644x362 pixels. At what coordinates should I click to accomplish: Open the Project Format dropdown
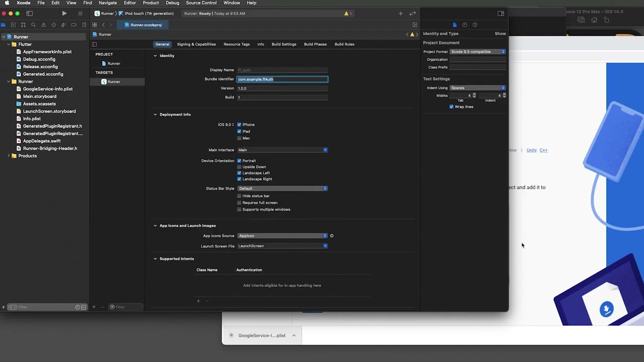pos(477,52)
